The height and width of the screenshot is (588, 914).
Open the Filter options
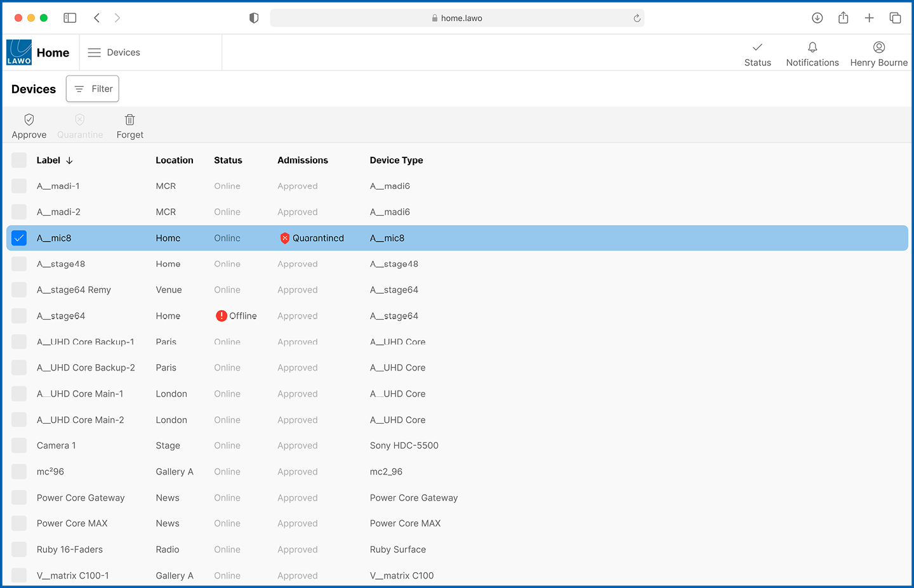pos(93,89)
